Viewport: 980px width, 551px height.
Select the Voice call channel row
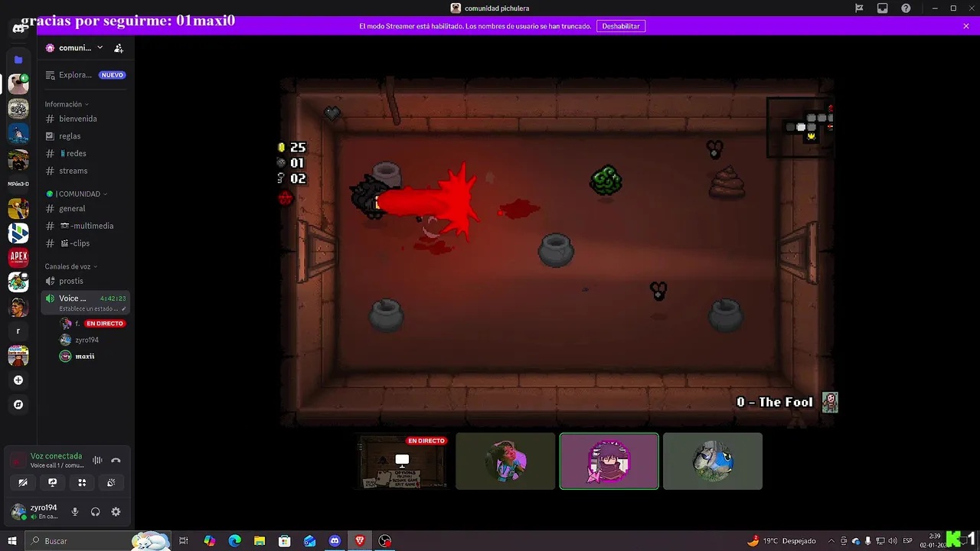(85, 302)
